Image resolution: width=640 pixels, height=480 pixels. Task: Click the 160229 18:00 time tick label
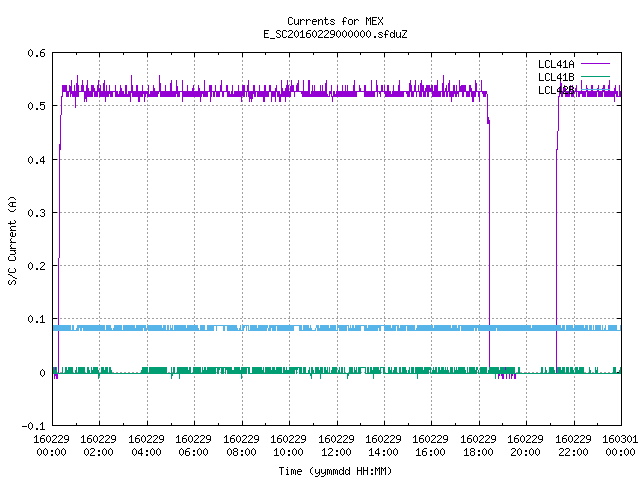(478, 446)
